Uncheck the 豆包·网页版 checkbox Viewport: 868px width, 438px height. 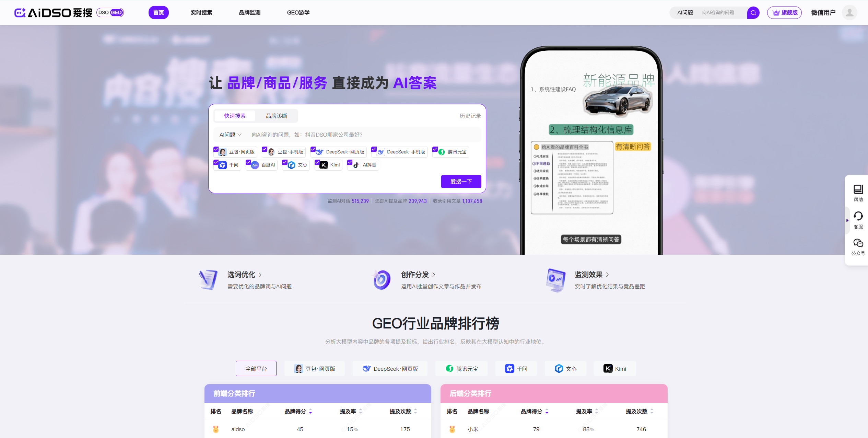[216, 149]
